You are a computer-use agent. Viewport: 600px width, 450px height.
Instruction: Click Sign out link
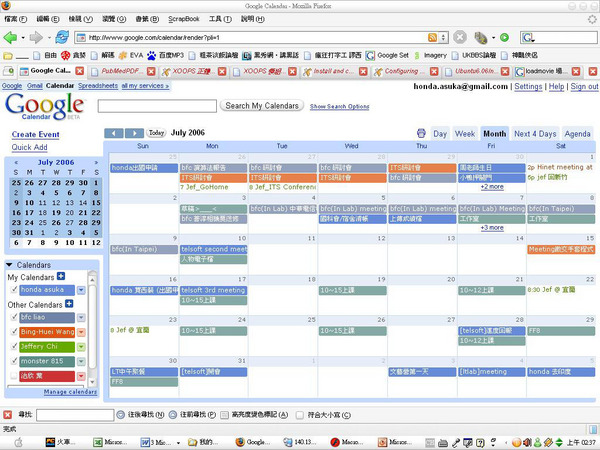(x=584, y=86)
